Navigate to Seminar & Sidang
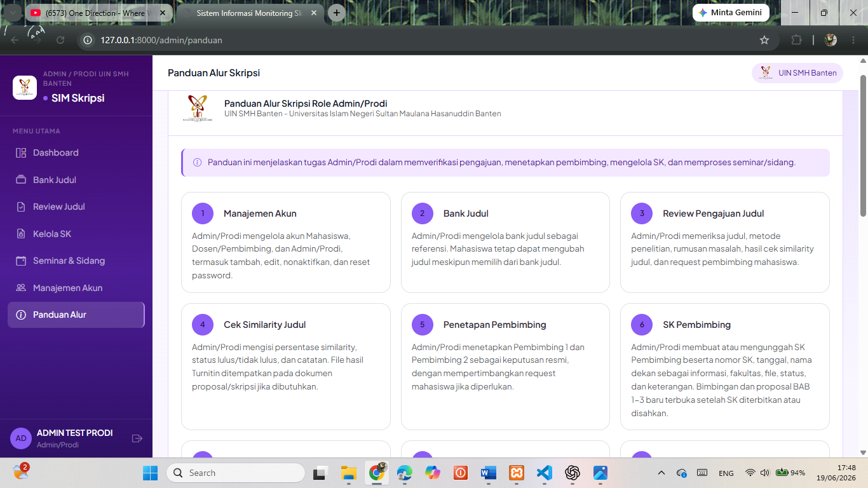This screenshot has width=868, height=488. coord(76,261)
